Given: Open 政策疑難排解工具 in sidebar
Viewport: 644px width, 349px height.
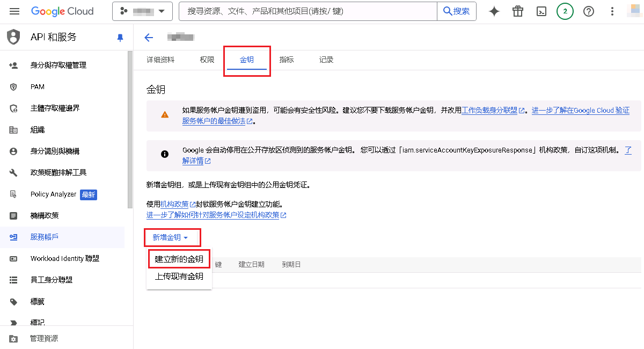Looking at the screenshot, I should (58, 172).
